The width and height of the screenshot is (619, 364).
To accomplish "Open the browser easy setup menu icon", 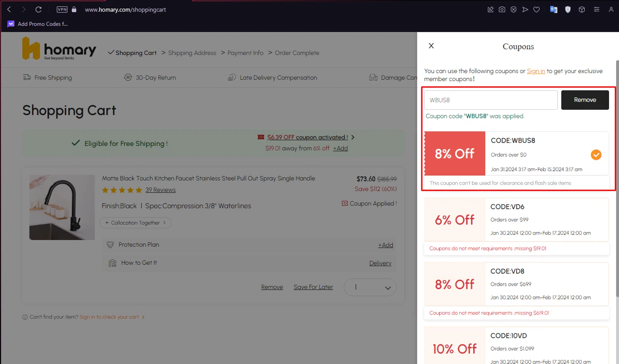I will pyautogui.click(x=597, y=9).
